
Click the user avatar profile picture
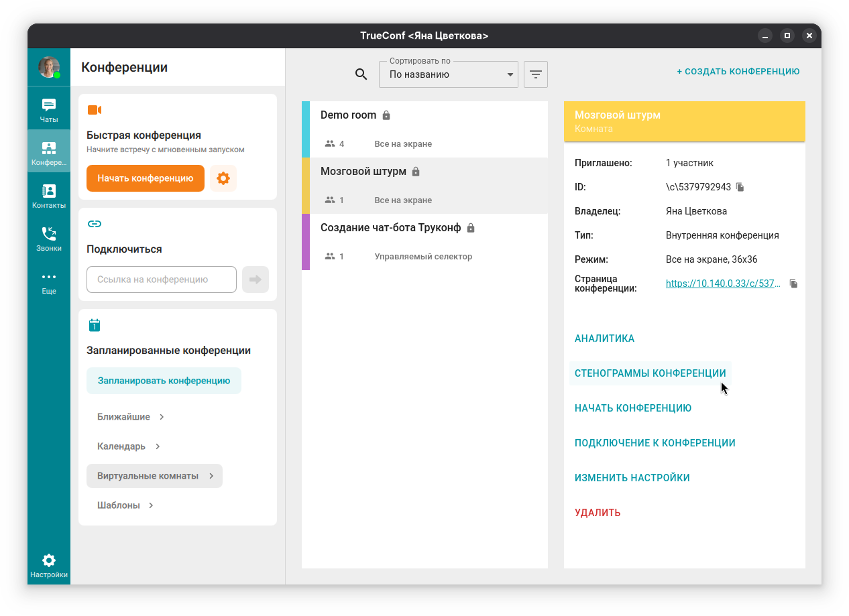pyautogui.click(x=49, y=67)
